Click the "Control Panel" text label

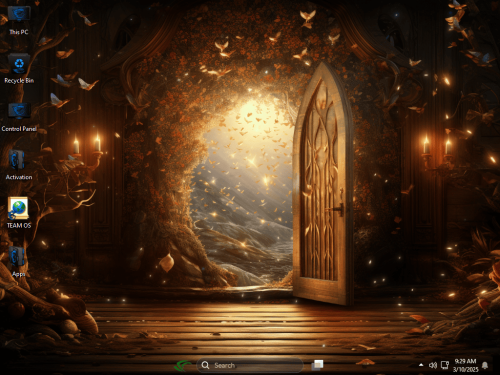click(19, 129)
